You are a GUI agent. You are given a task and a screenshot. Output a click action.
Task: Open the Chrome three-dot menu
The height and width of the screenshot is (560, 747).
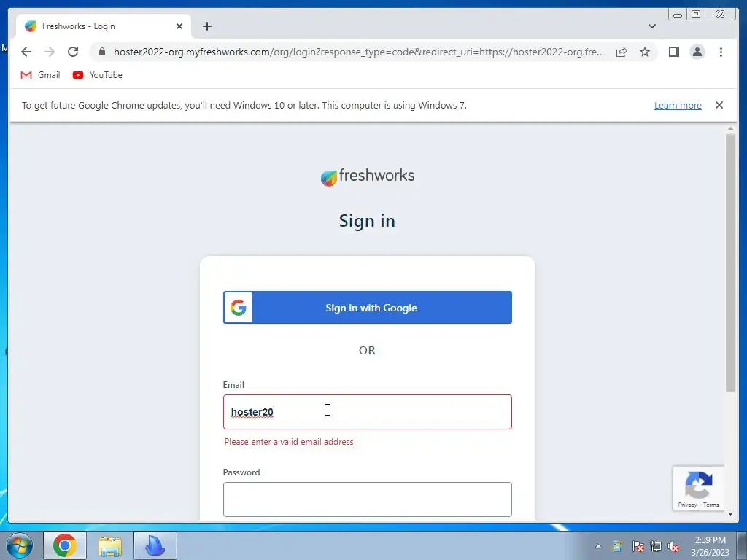[721, 52]
